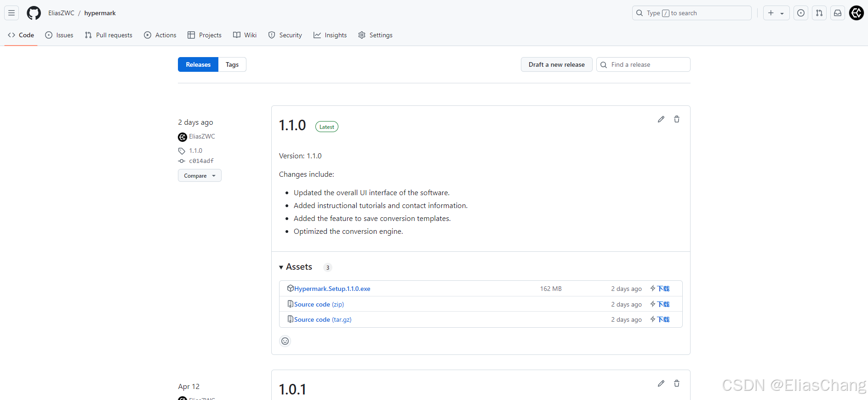Open the create new plus menu

[776, 13]
